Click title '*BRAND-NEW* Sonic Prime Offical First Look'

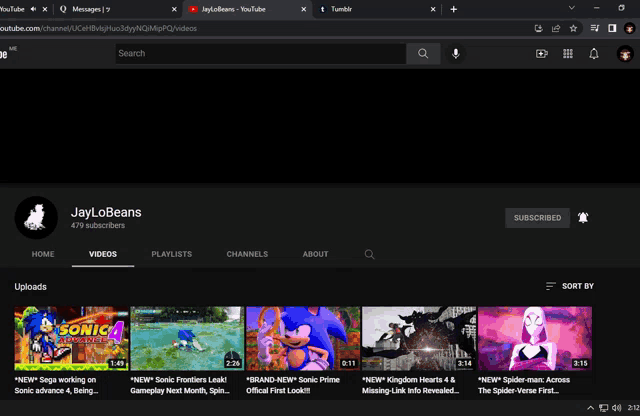pyautogui.click(x=293, y=385)
